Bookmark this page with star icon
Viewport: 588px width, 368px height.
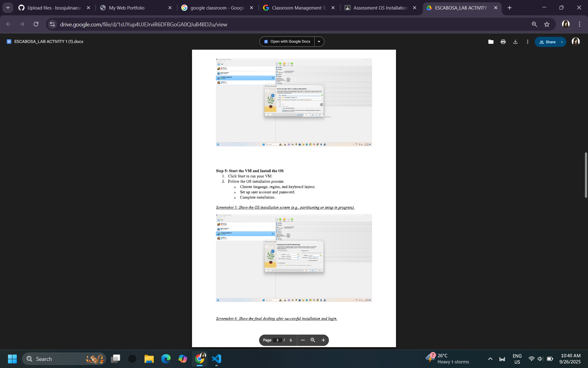[x=547, y=24]
